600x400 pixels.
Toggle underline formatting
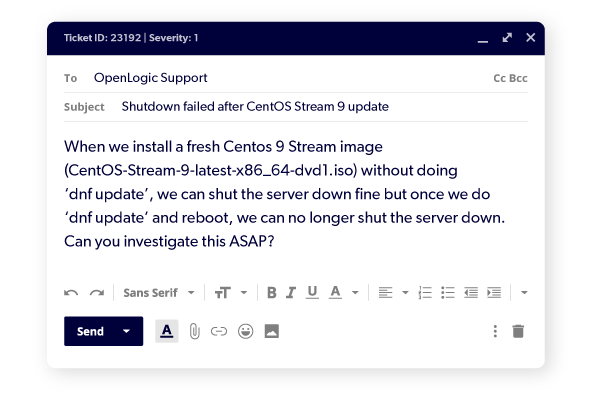click(x=312, y=293)
